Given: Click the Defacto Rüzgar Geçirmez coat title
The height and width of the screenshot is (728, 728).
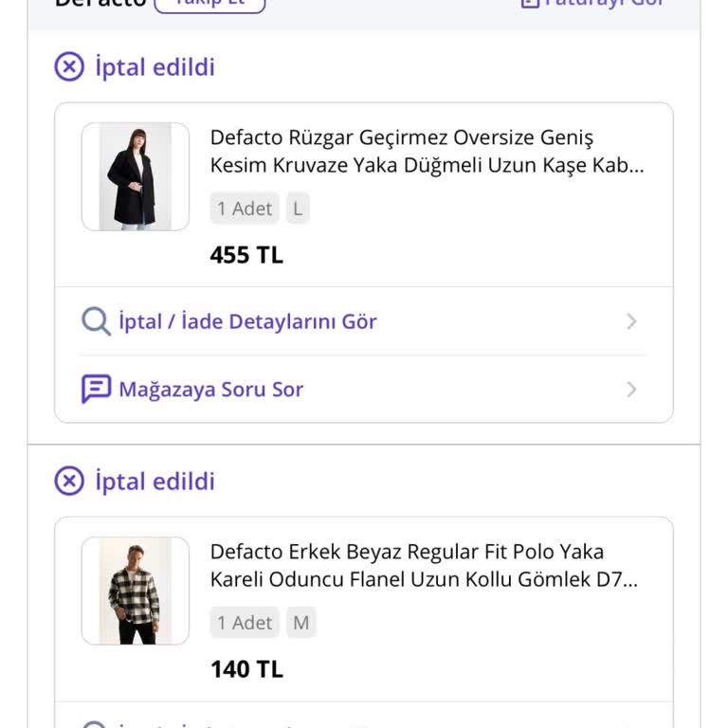Looking at the screenshot, I should [428, 151].
